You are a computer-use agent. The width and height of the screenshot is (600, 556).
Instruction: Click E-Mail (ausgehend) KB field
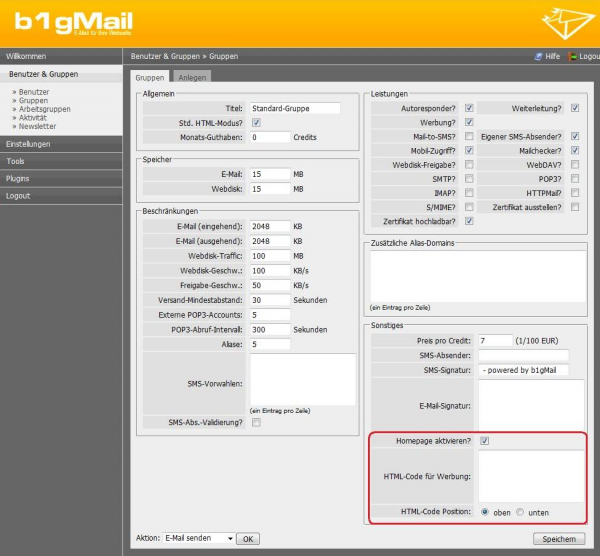coord(270,241)
